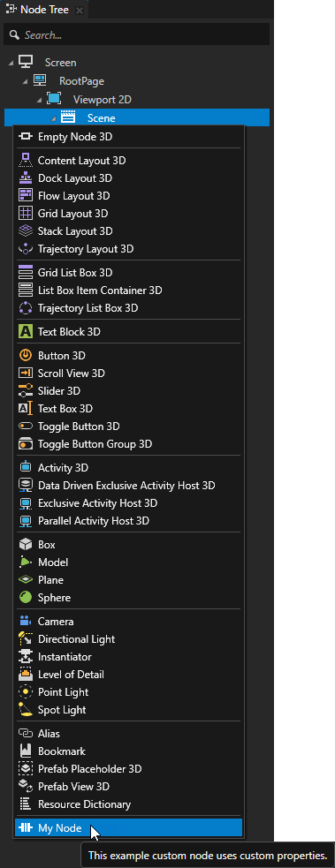Click the Instantiator icon

26,658
